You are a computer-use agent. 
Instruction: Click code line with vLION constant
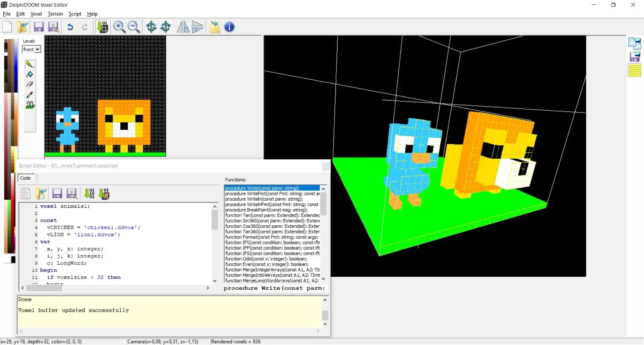83,234
